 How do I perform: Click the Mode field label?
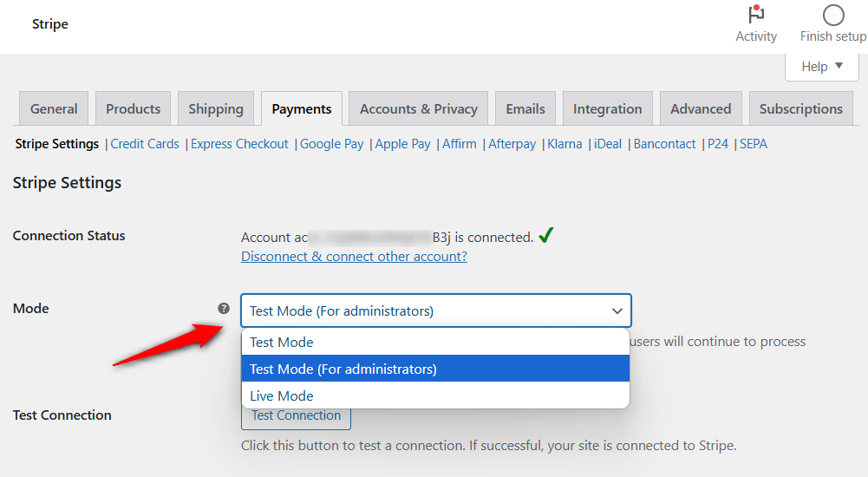31,308
